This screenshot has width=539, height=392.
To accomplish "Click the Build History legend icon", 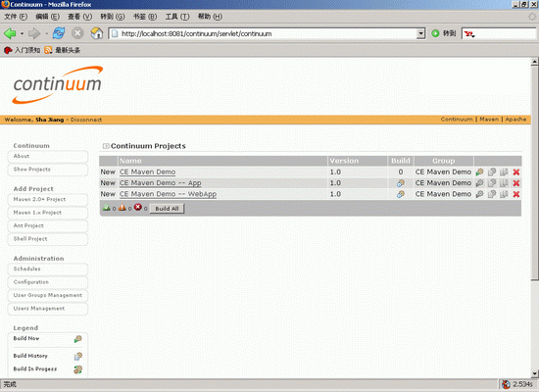I will pos(78,357).
